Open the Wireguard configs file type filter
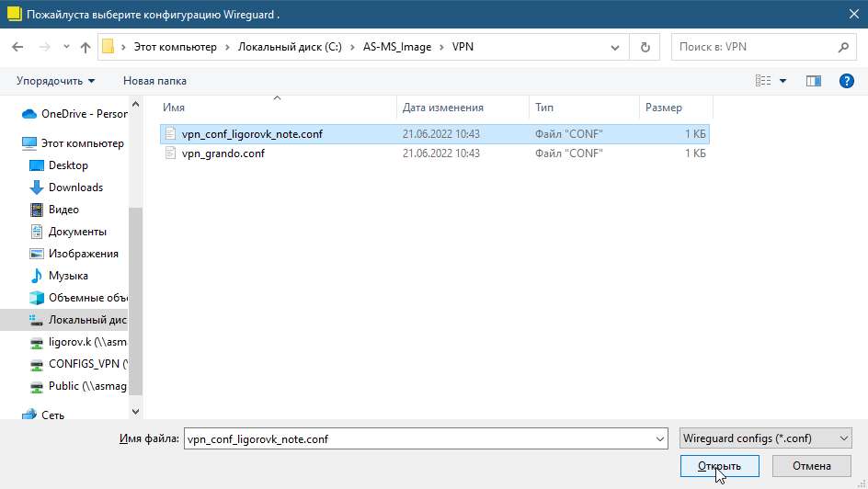Screen dimensions: 868x489 [x=766, y=438]
